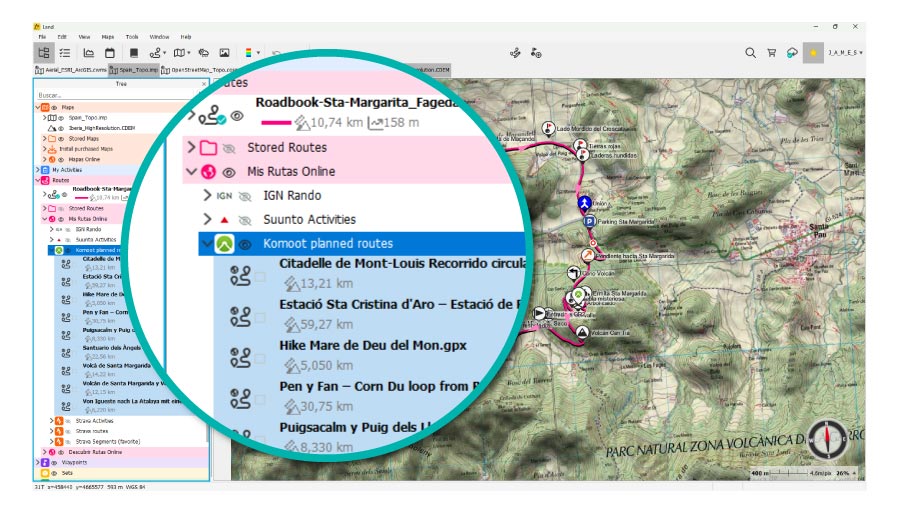This screenshot has width=900, height=508.
Task: Open the map tool dropdown arrow in toolbar
Action: [189, 53]
